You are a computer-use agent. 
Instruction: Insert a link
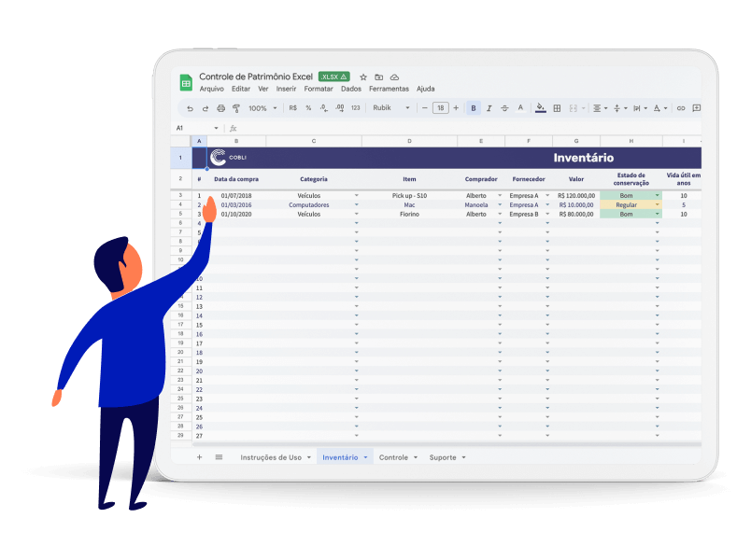pyautogui.click(x=681, y=108)
